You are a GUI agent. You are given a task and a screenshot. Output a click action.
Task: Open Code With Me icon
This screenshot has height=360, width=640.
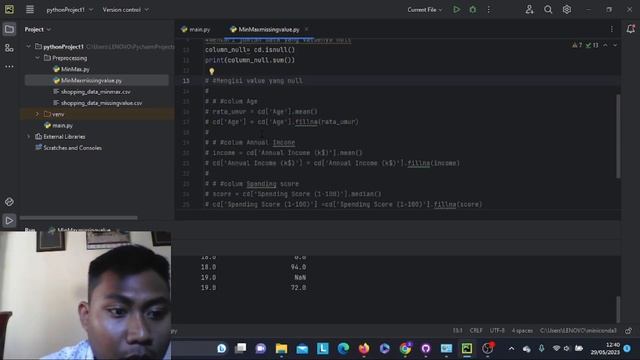(x=529, y=9)
